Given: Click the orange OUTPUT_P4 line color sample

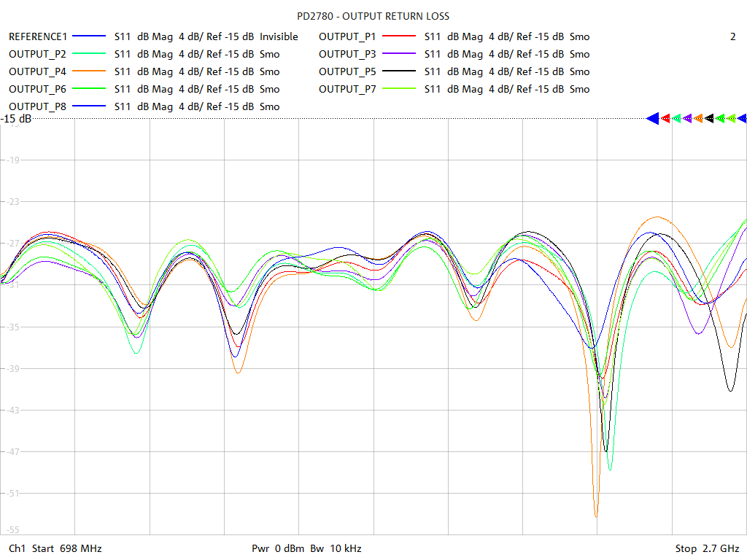Looking at the screenshot, I should (89, 71).
